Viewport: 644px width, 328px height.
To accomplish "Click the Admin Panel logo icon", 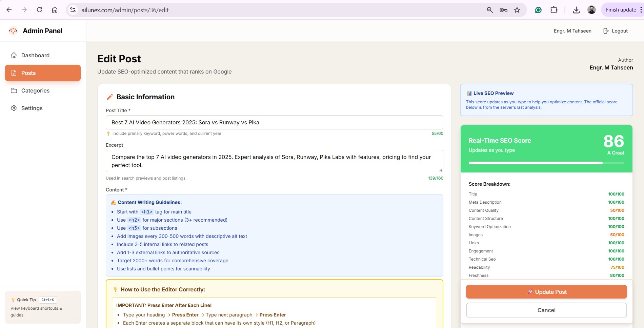I will pyautogui.click(x=13, y=31).
